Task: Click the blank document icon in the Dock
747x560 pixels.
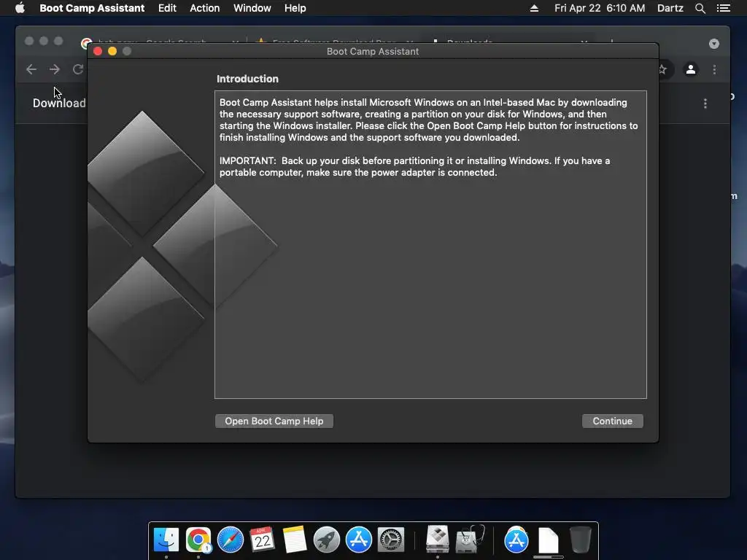Action: coord(549,540)
